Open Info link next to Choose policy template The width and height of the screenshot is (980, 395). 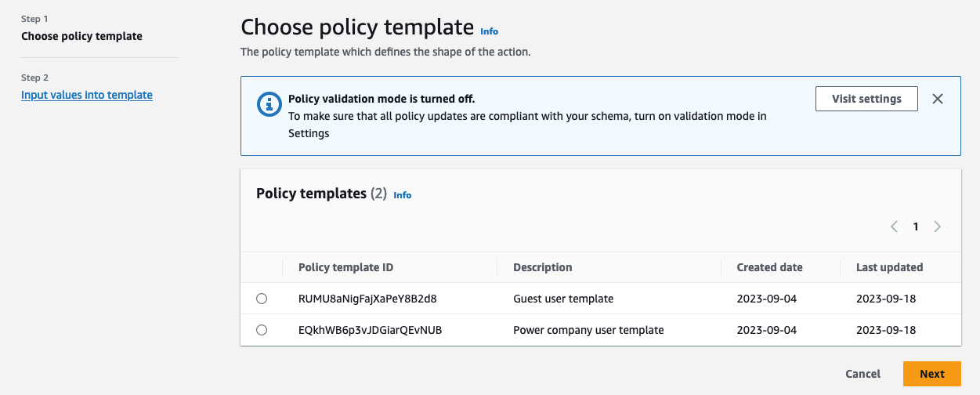coord(489,31)
